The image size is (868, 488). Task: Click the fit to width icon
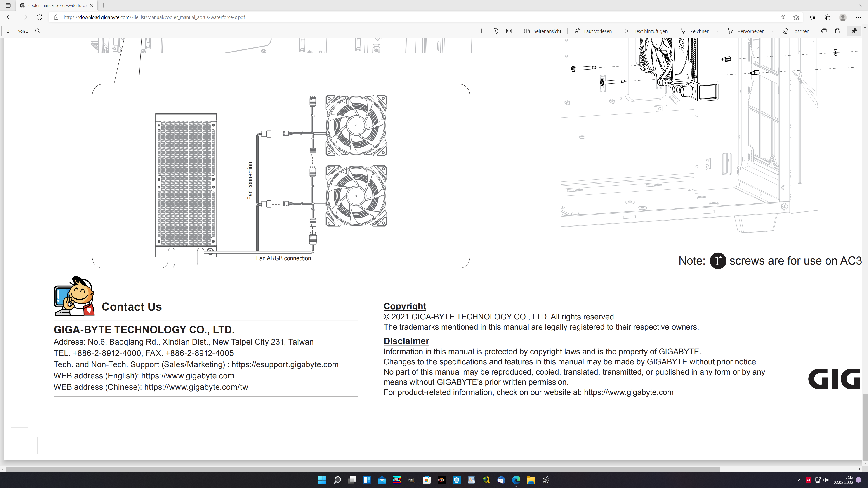(x=509, y=31)
